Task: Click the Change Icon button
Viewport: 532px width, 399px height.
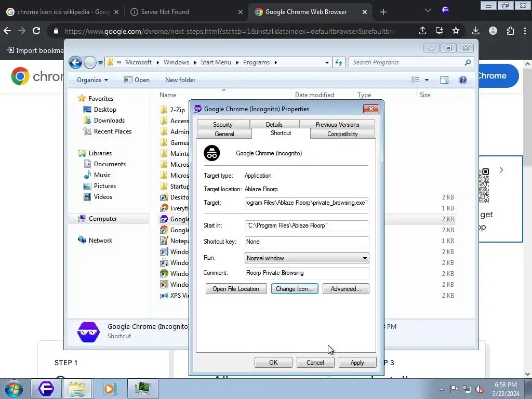Action: point(295,289)
